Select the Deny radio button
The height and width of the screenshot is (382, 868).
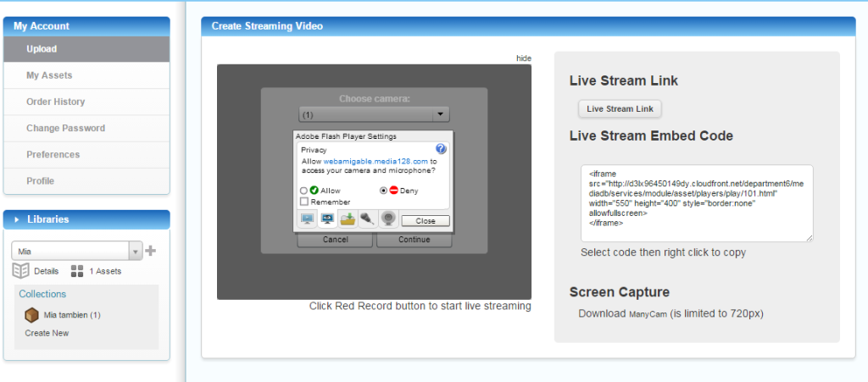pos(383,191)
